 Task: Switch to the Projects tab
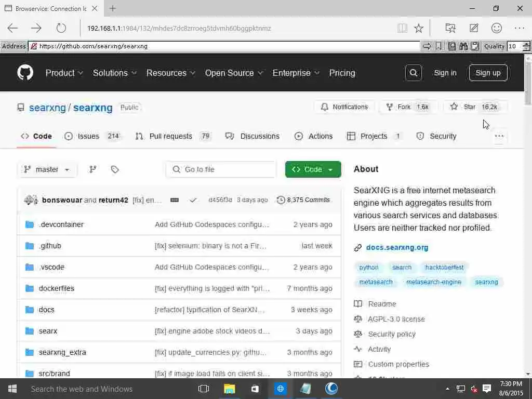coord(374,136)
